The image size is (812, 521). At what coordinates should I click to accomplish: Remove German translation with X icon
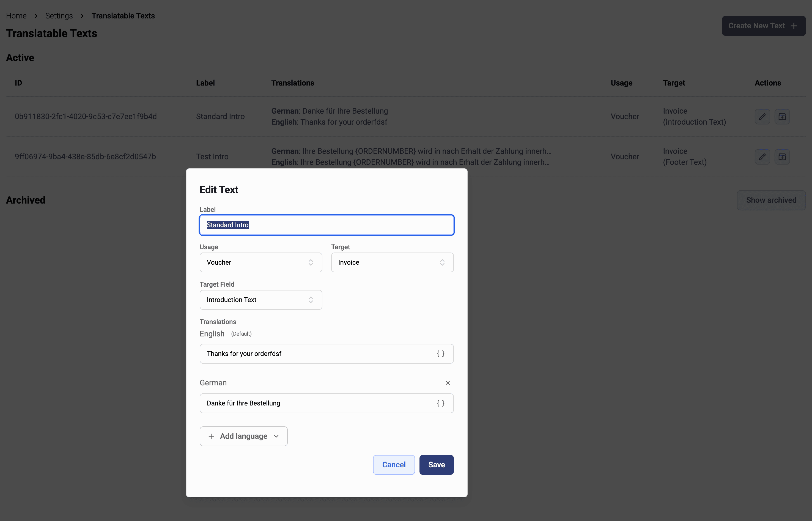[448, 383]
